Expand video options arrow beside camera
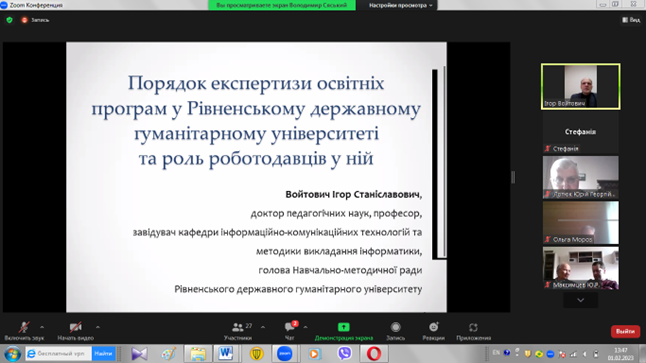The height and width of the screenshot is (363, 646). [98, 327]
